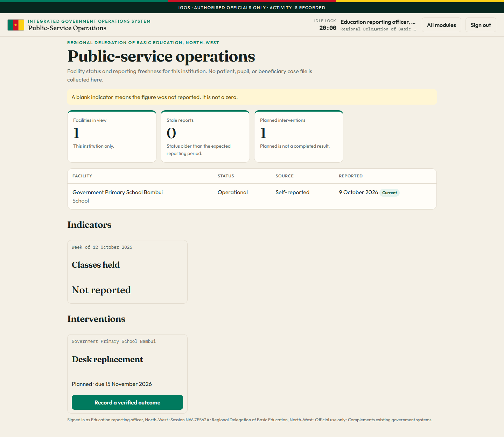Click the STATUS column header
The height and width of the screenshot is (437, 504).
pyautogui.click(x=226, y=176)
